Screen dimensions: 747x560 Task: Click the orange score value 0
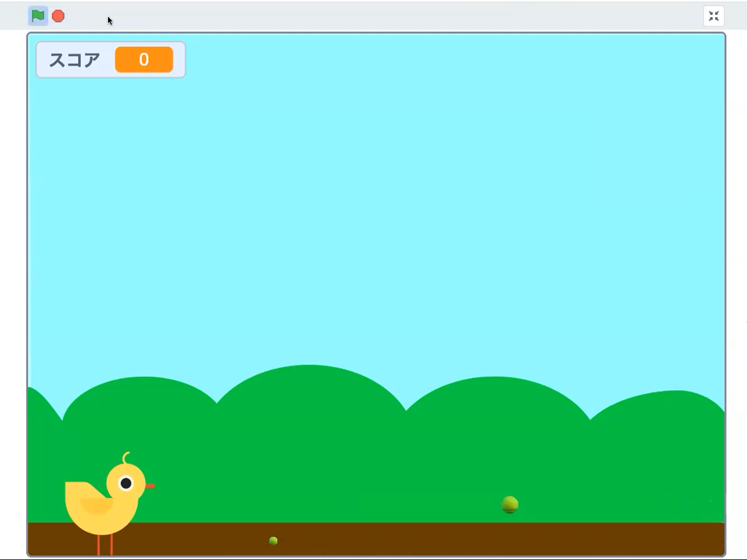pyautogui.click(x=144, y=60)
